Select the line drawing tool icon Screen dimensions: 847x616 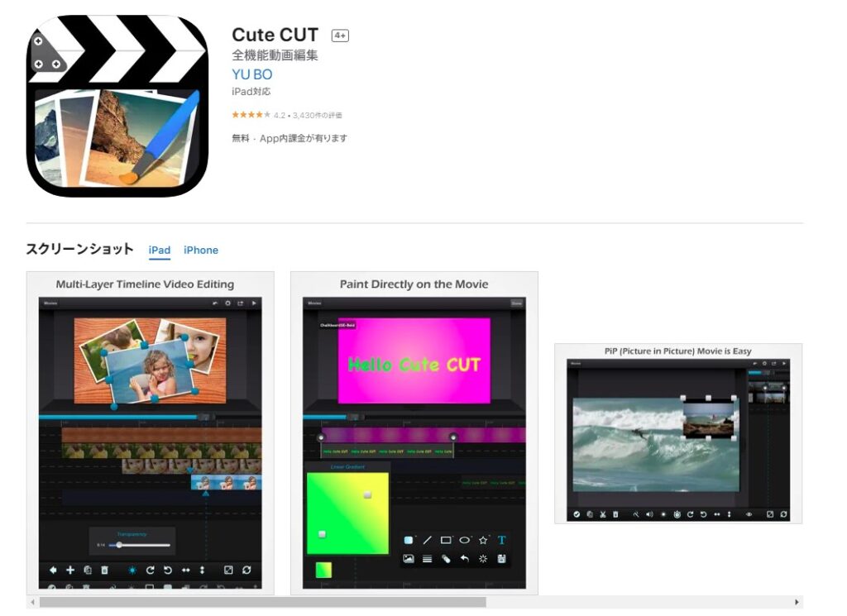428,540
